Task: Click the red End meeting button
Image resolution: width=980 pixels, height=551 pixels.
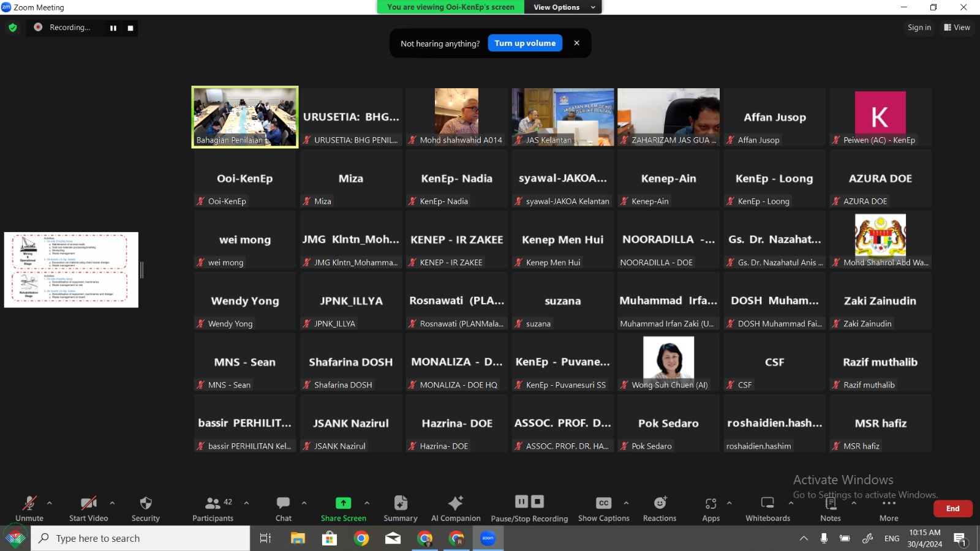Action: [x=952, y=509]
